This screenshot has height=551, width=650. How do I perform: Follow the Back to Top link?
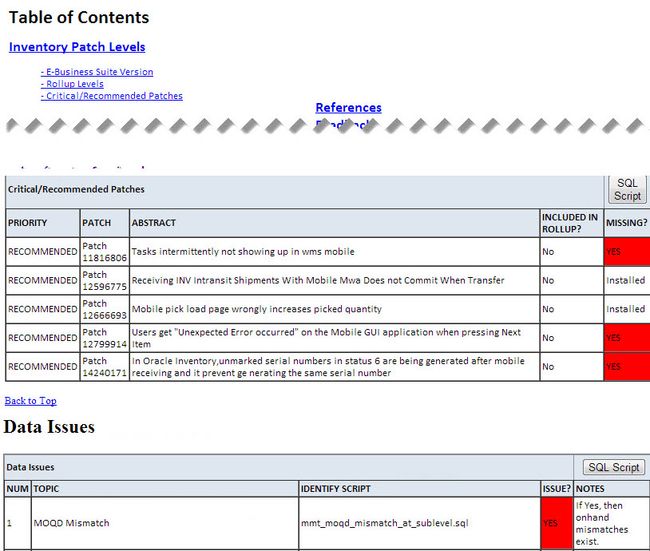pyautogui.click(x=31, y=401)
